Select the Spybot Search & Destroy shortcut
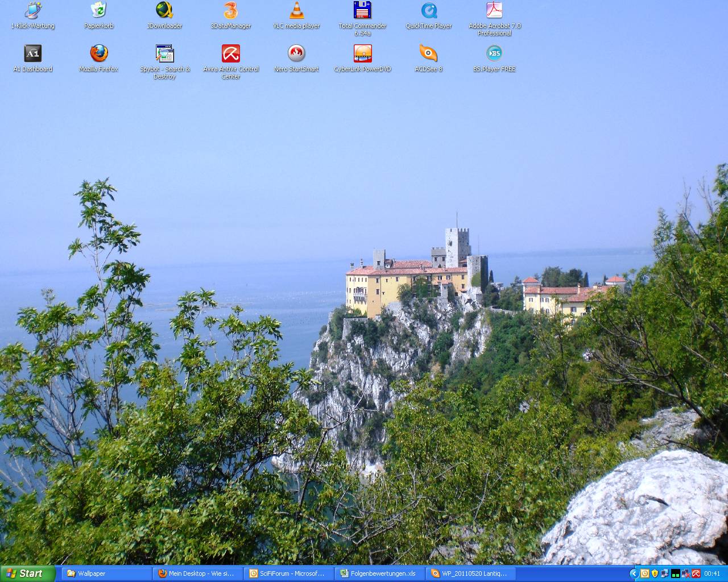Screen dimensions: 728x582 coord(164,54)
